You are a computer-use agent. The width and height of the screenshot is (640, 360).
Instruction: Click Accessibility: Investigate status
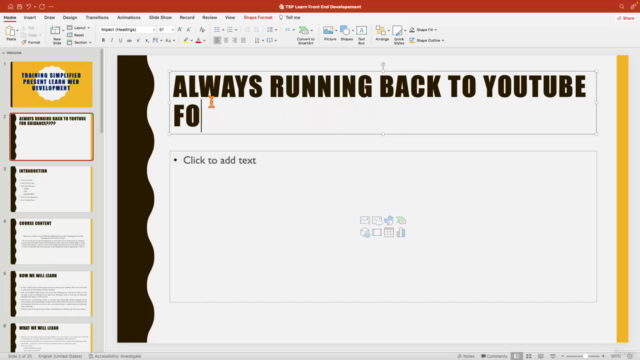click(115, 356)
